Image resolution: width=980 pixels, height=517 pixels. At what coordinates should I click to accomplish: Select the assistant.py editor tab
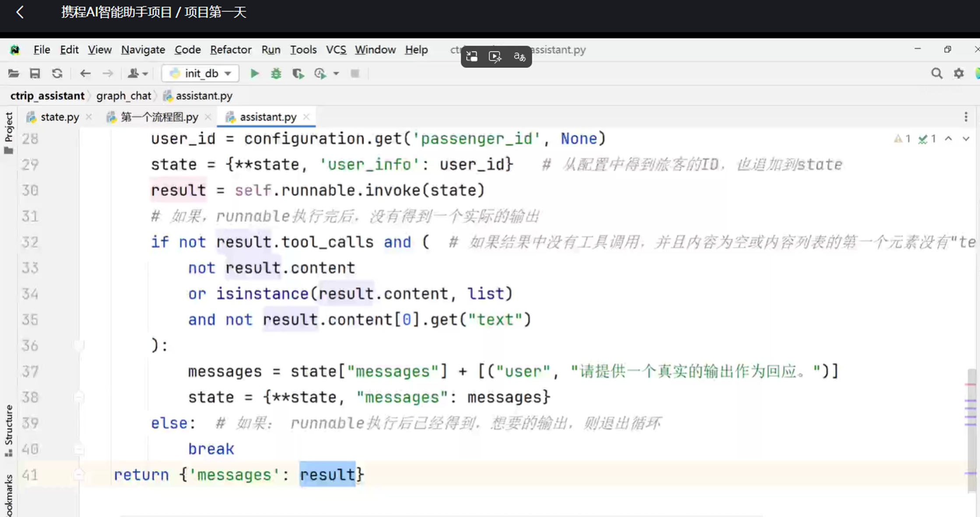tap(268, 117)
